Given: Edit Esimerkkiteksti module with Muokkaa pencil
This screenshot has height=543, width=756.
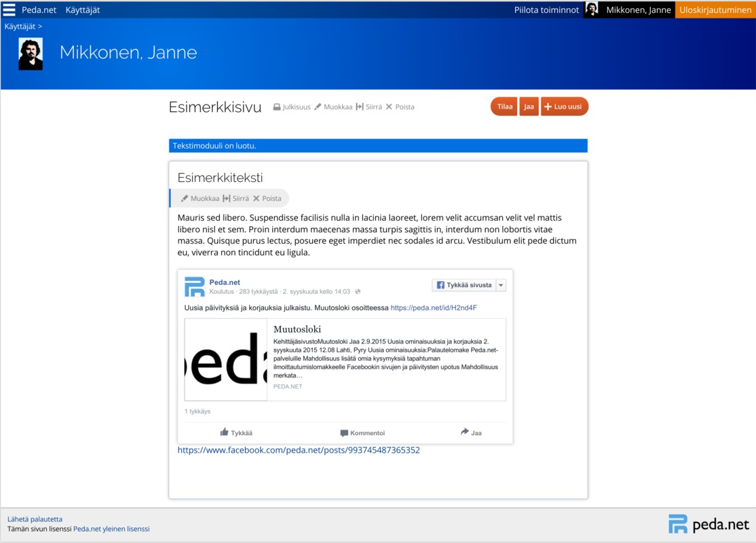Looking at the screenshot, I should (184, 198).
